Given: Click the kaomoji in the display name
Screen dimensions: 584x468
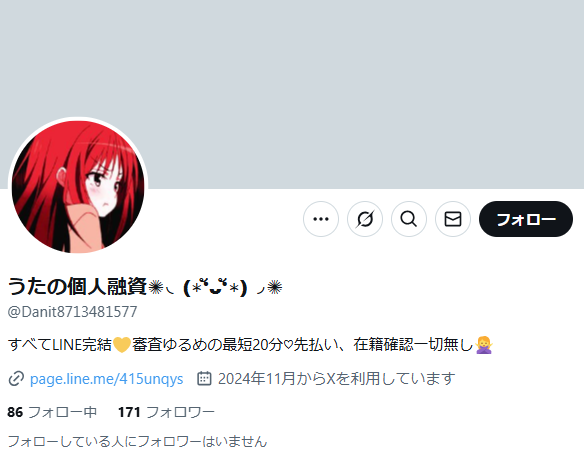Looking at the screenshot, I should (x=215, y=287).
